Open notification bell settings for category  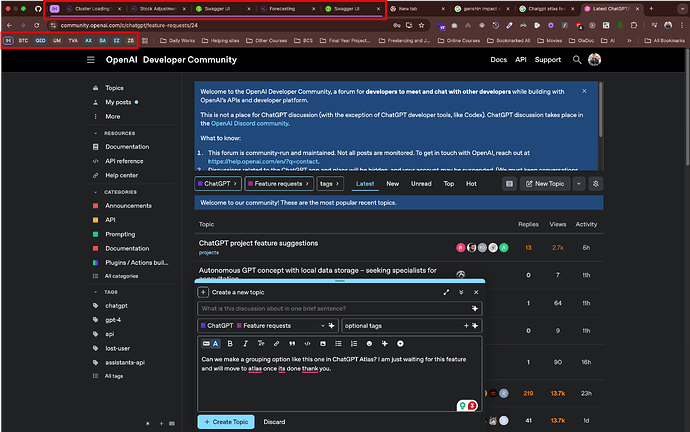pos(595,184)
